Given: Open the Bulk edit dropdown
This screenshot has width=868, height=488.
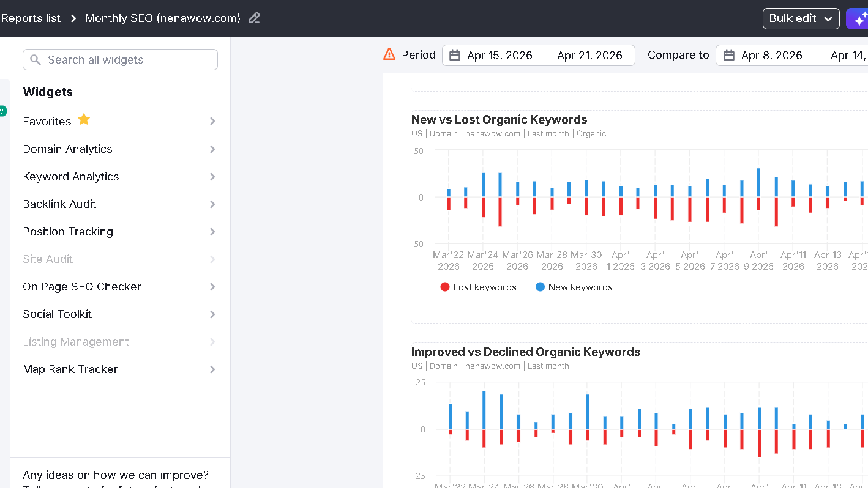Looking at the screenshot, I should point(800,18).
